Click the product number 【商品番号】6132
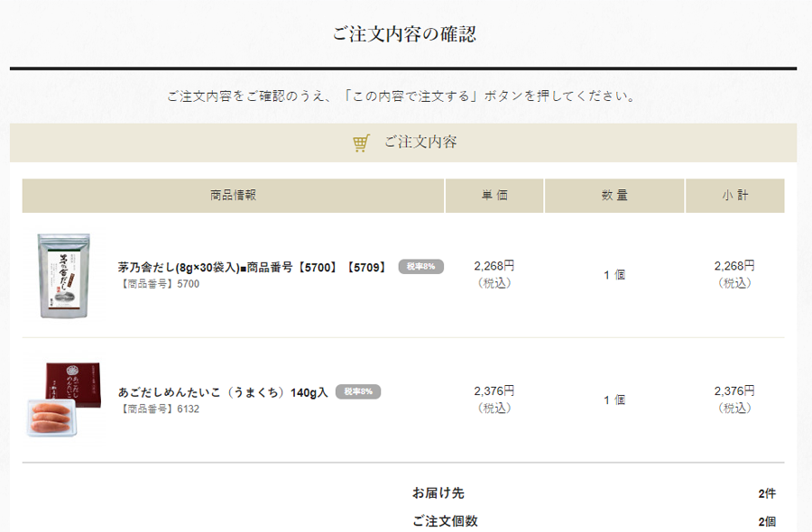The image size is (812, 532). click(x=159, y=408)
